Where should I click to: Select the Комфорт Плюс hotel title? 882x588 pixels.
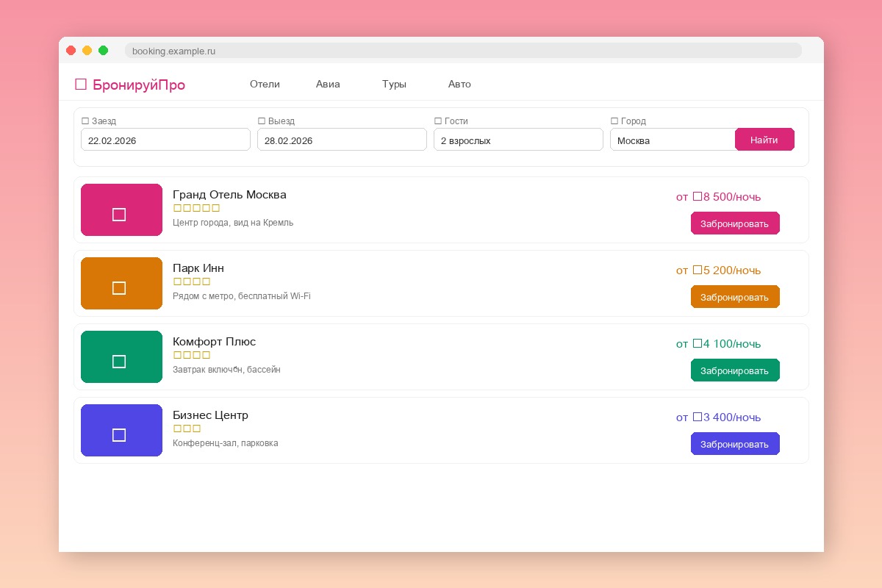[x=214, y=342]
